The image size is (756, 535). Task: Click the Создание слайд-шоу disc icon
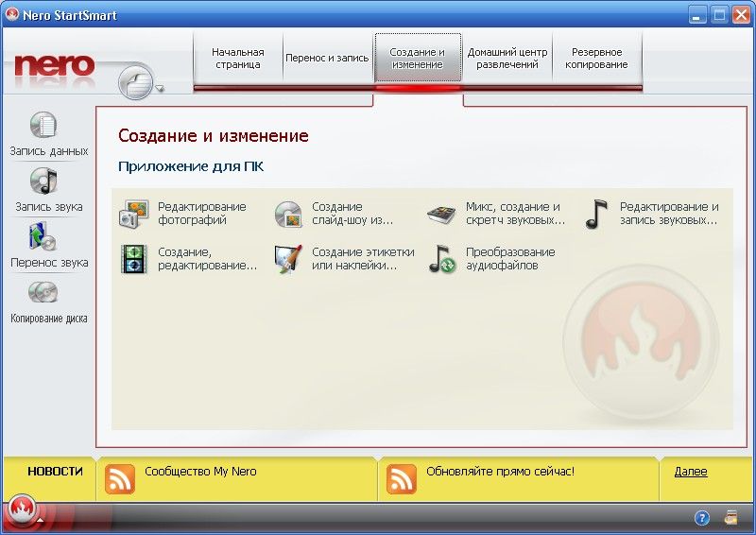click(x=288, y=214)
